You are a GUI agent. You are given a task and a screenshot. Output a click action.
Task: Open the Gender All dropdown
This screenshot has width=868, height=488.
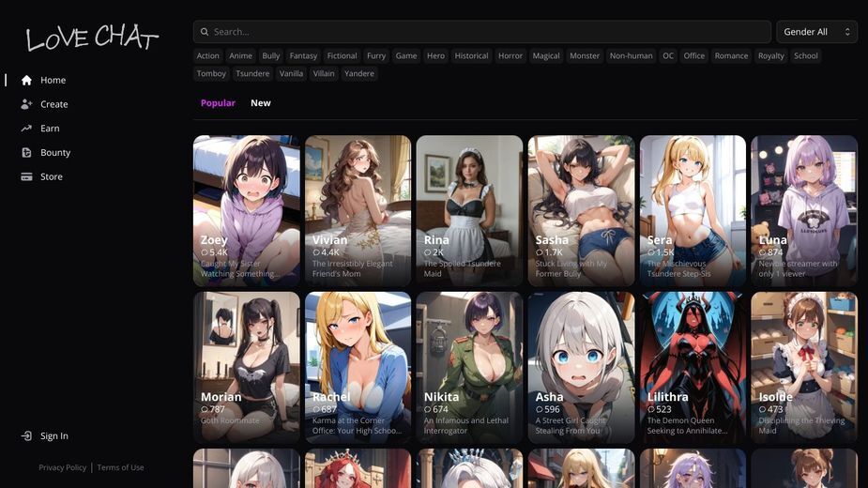pyautogui.click(x=816, y=32)
